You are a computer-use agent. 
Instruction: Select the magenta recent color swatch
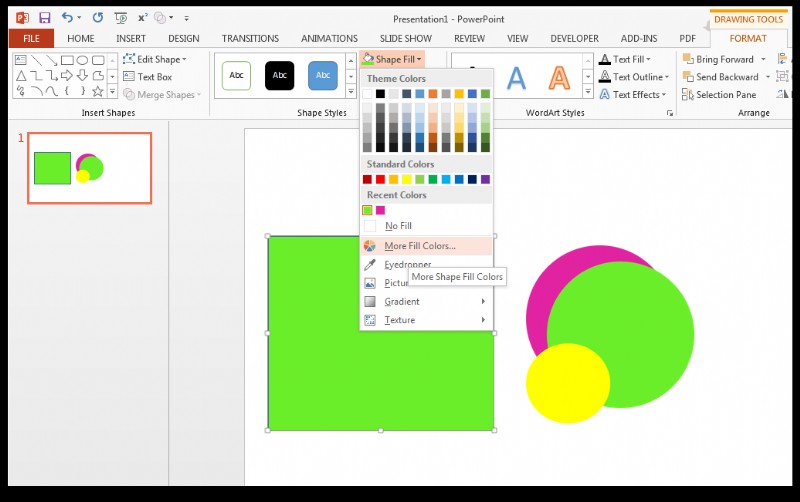click(380, 210)
